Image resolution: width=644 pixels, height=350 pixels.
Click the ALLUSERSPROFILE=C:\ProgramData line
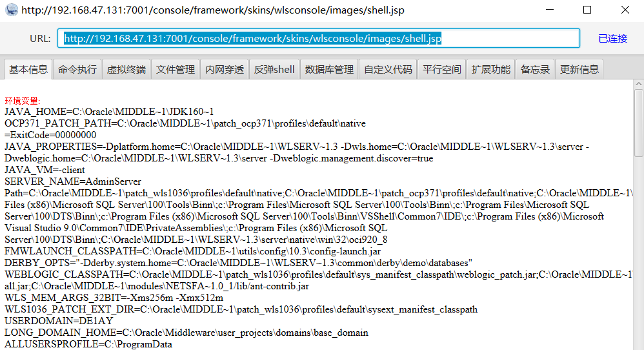(88, 344)
